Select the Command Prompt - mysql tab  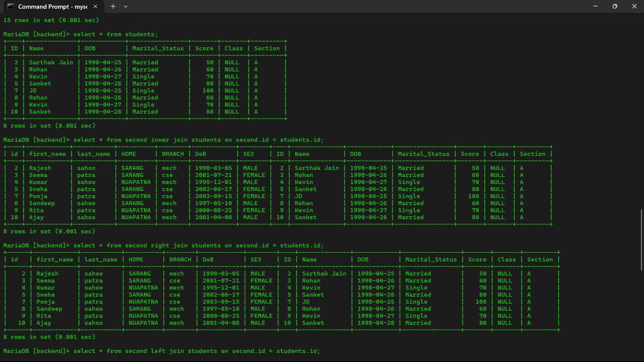[54, 7]
